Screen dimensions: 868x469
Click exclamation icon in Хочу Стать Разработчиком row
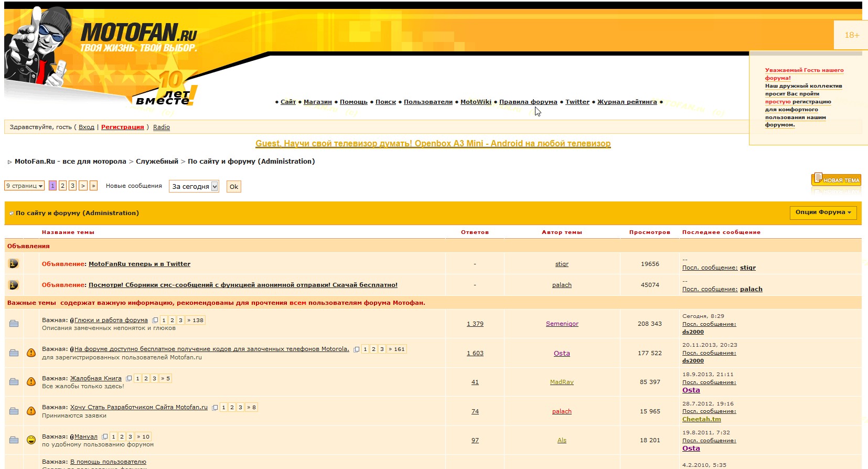coord(31,411)
